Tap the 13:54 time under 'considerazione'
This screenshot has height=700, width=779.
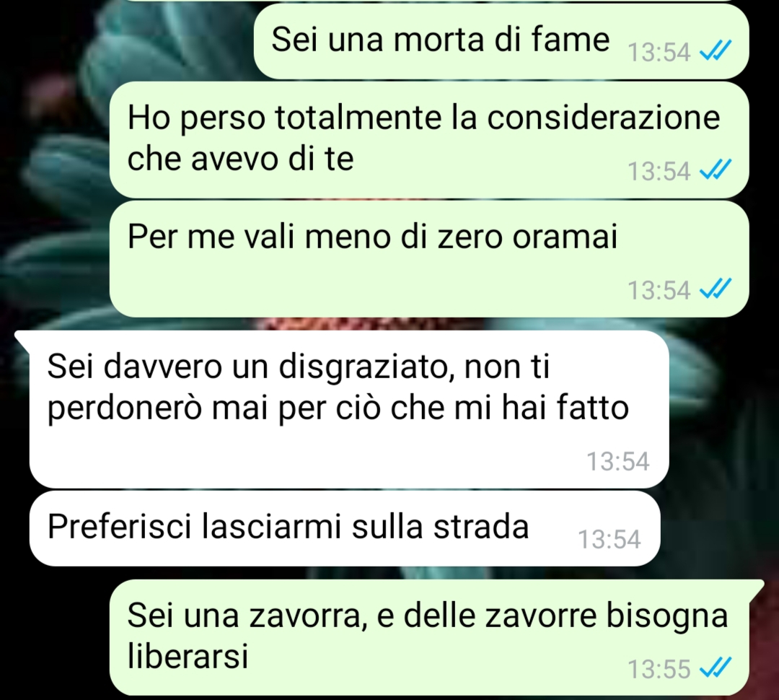click(x=659, y=171)
